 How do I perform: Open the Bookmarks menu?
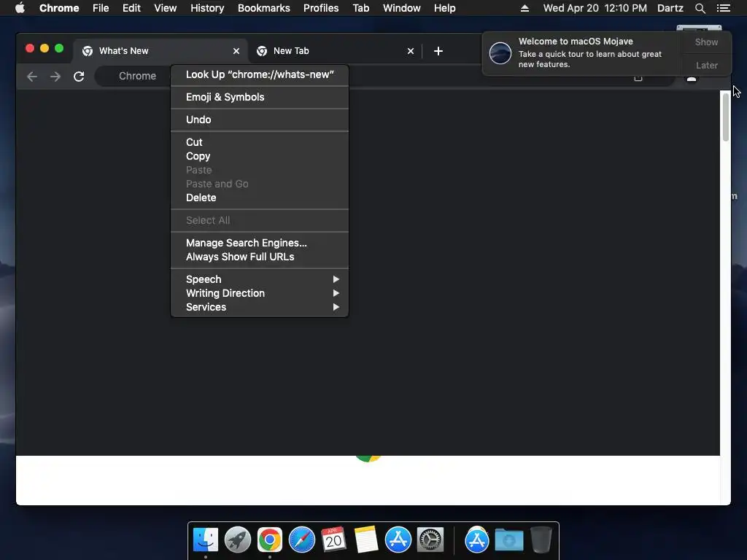pyautogui.click(x=264, y=8)
